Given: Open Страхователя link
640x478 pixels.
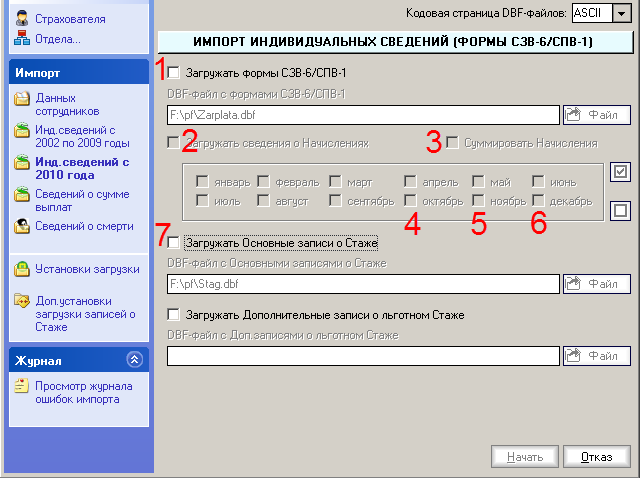Looking at the screenshot, I should [70, 19].
